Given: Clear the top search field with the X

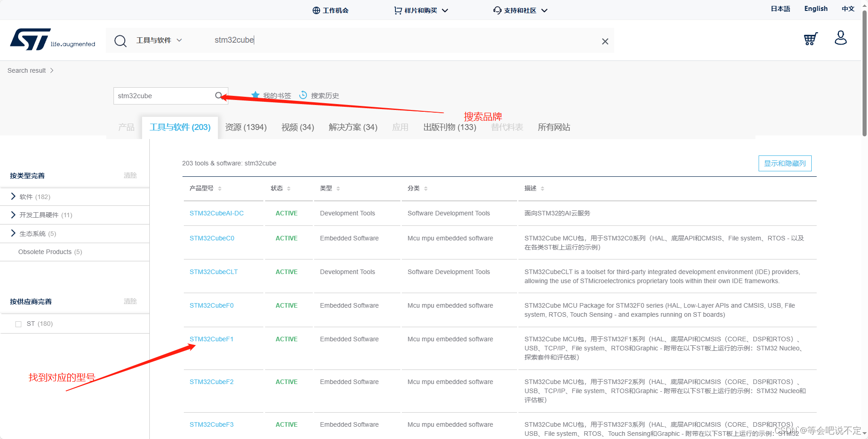Looking at the screenshot, I should point(605,41).
